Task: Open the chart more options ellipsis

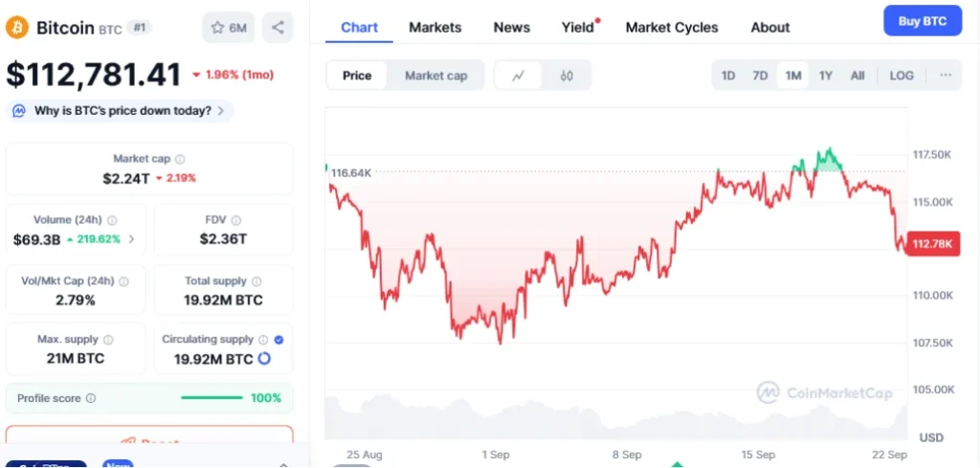Action: tap(946, 76)
